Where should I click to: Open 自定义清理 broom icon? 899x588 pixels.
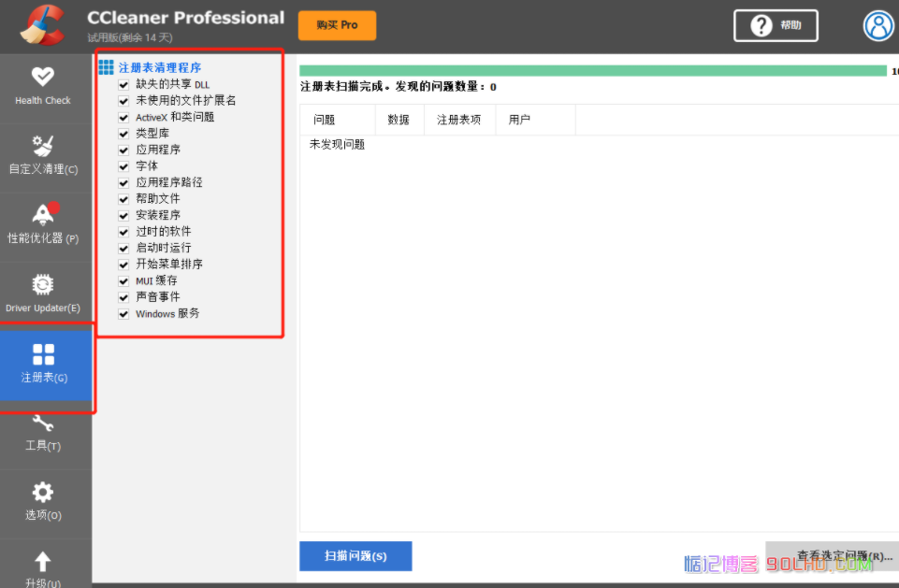pos(43,146)
